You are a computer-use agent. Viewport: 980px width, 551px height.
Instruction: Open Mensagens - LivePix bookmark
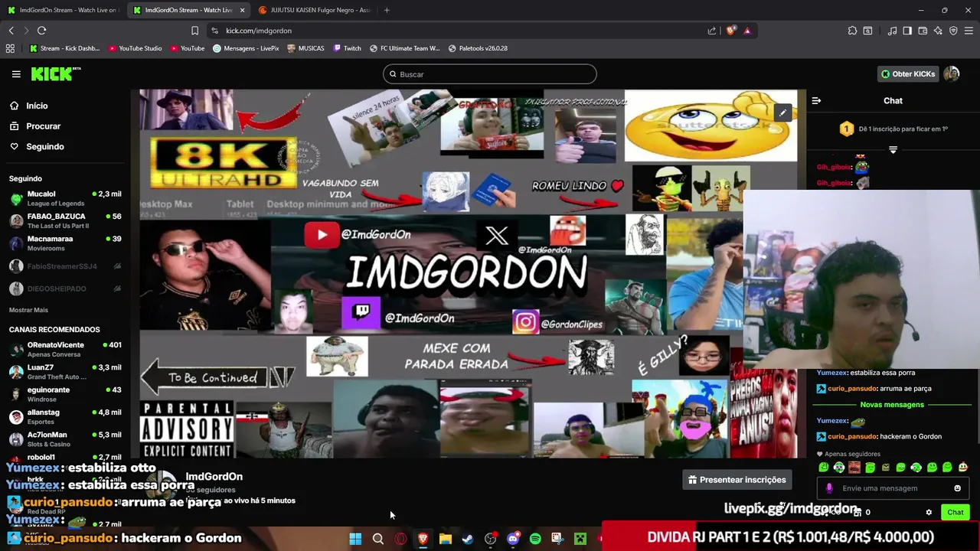pyautogui.click(x=246, y=48)
